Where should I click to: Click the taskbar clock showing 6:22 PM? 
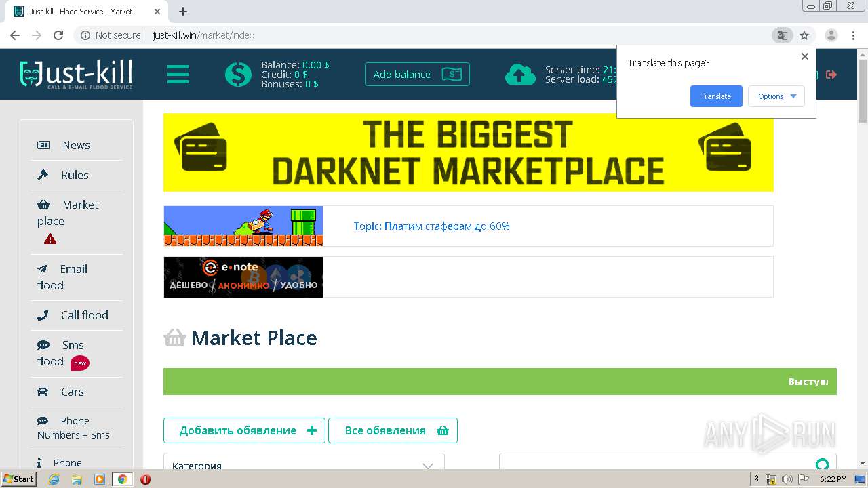tap(833, 479)
